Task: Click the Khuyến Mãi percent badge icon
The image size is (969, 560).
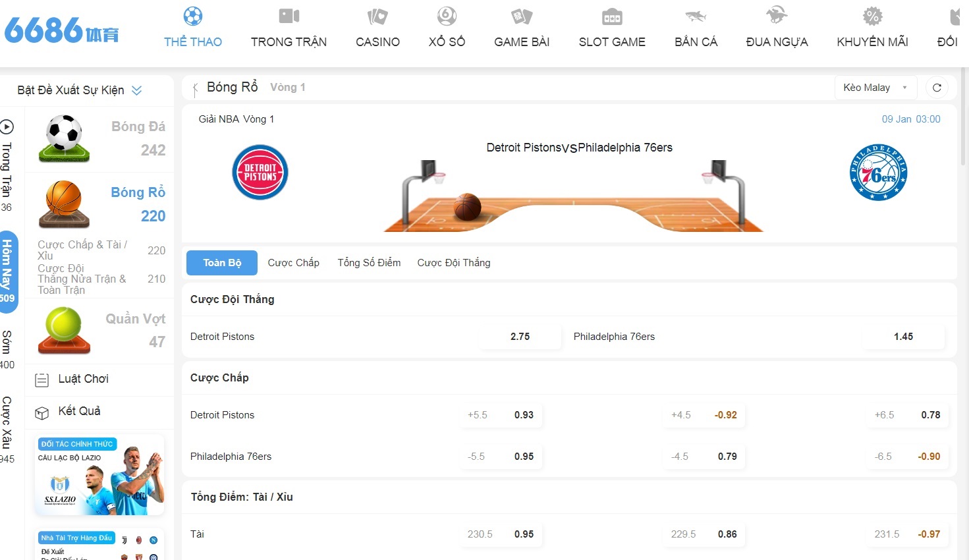Action: [x=872, y=16]
